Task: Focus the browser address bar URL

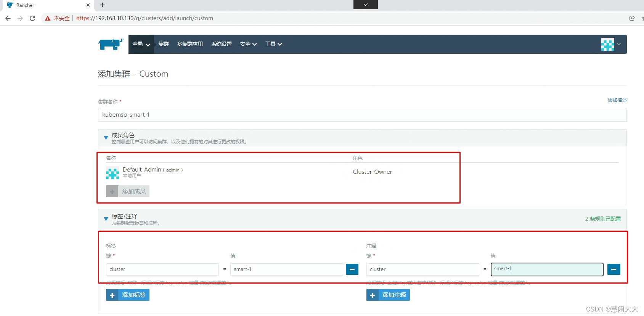Action: pyautogui.click(x=145, y=18)
